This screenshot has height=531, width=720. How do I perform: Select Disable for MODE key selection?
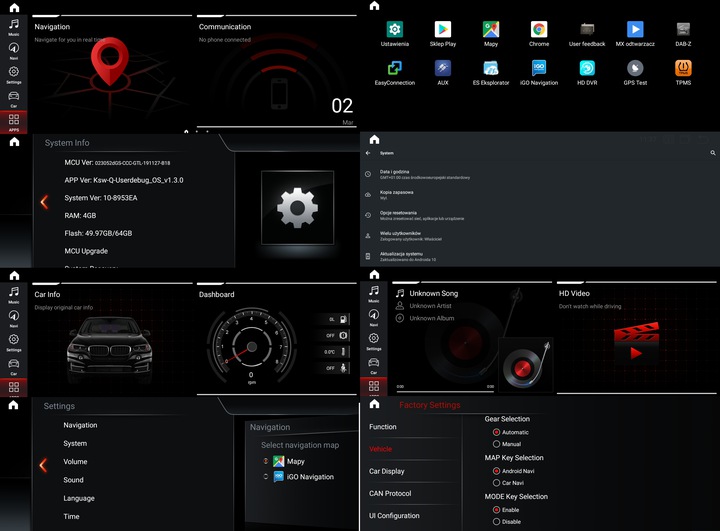[x=497, y=521]
